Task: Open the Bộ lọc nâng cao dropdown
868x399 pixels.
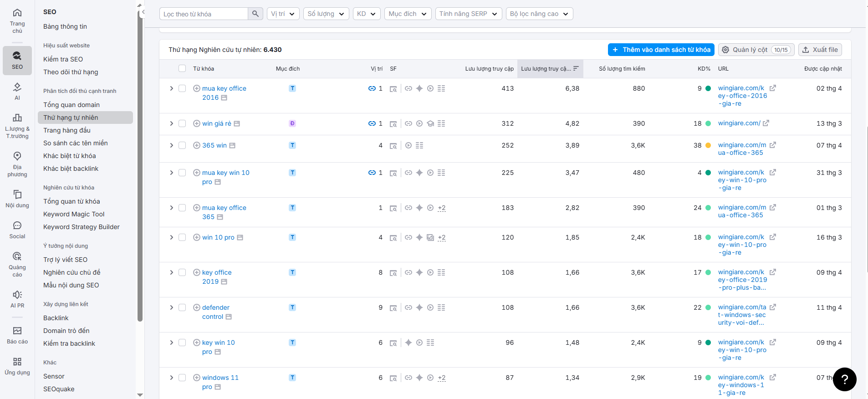Action: click(x=539, y=14)
